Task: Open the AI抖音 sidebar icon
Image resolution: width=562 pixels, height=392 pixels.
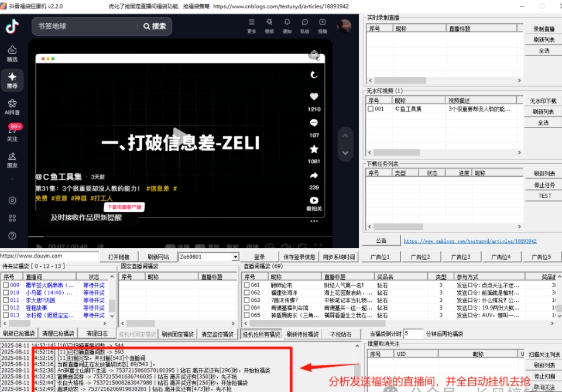Action: pos(12,107)
